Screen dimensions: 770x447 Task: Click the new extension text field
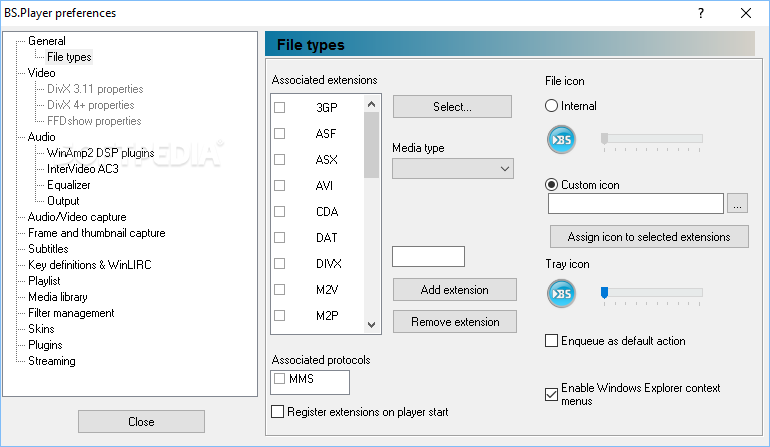[x=428, y=256]
